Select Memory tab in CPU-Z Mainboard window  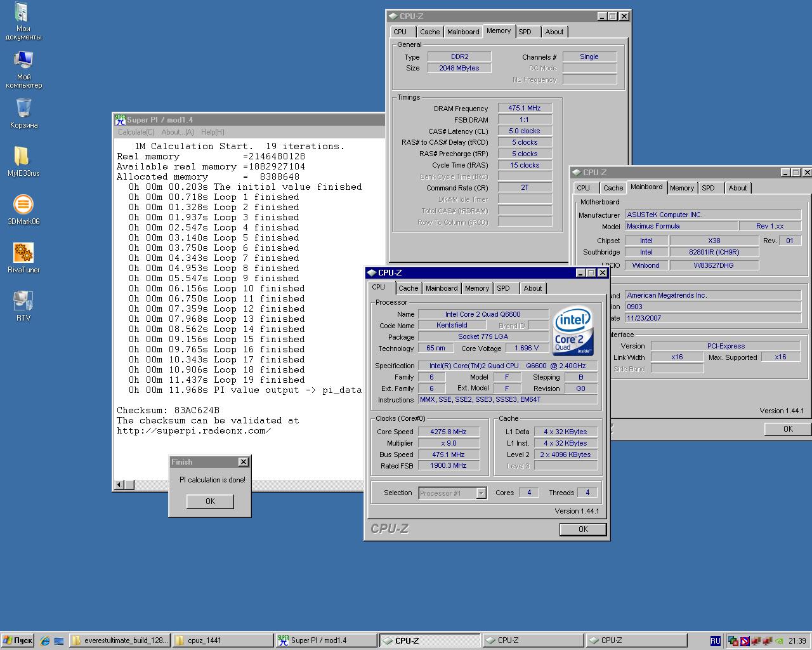[x=682, y=188]
